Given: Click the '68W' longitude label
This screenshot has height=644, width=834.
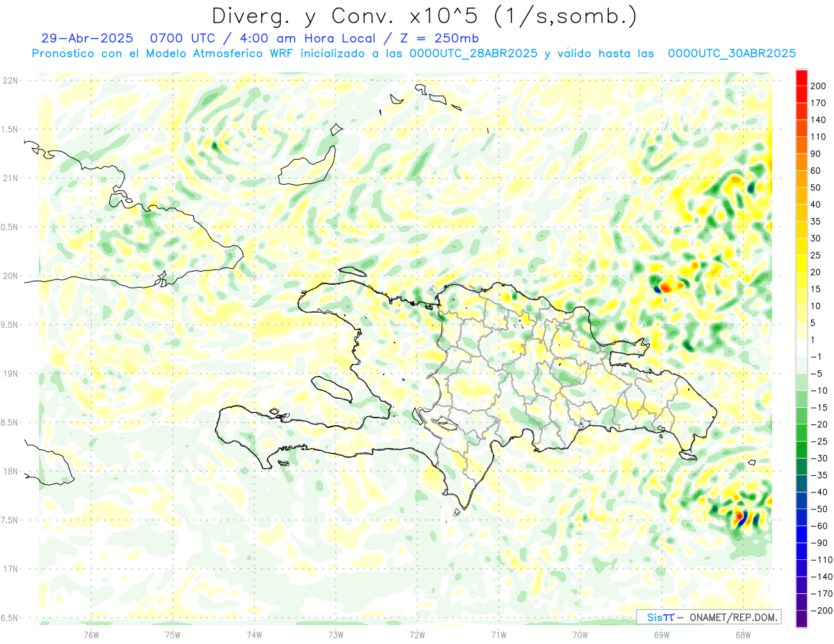Looking at the screenshot, I should [x=743, y=634].
